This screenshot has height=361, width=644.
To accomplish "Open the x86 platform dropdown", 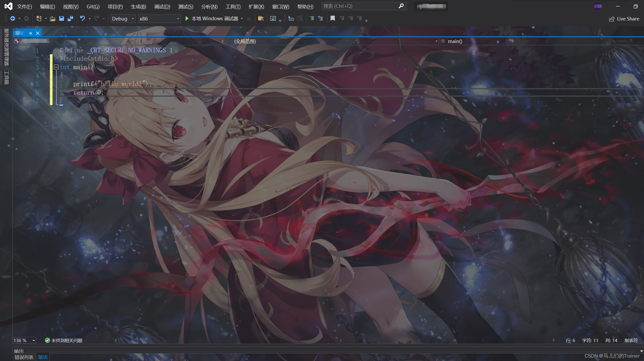I will pyautogui.click(x=159, y=19).
